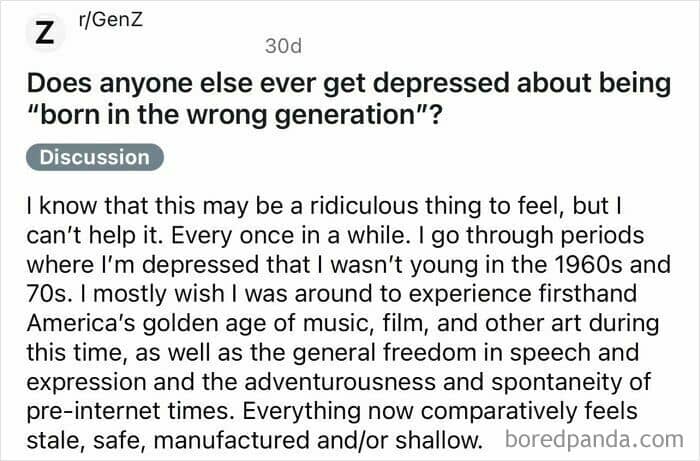Click the sentence starting 'Everything now comparatively feels'
Image resolution: width=700 pixels, height=461 pixels.
pyautogui.click(x=440, y=411)
